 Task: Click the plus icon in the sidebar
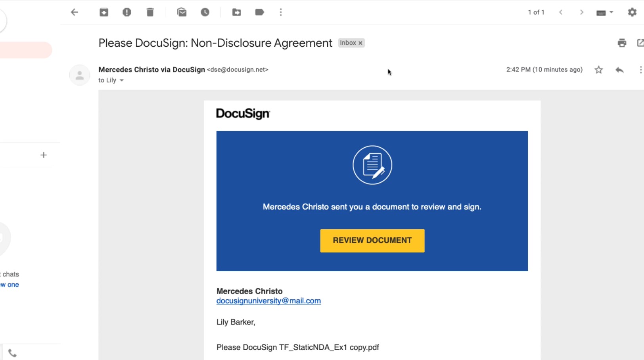44,155
